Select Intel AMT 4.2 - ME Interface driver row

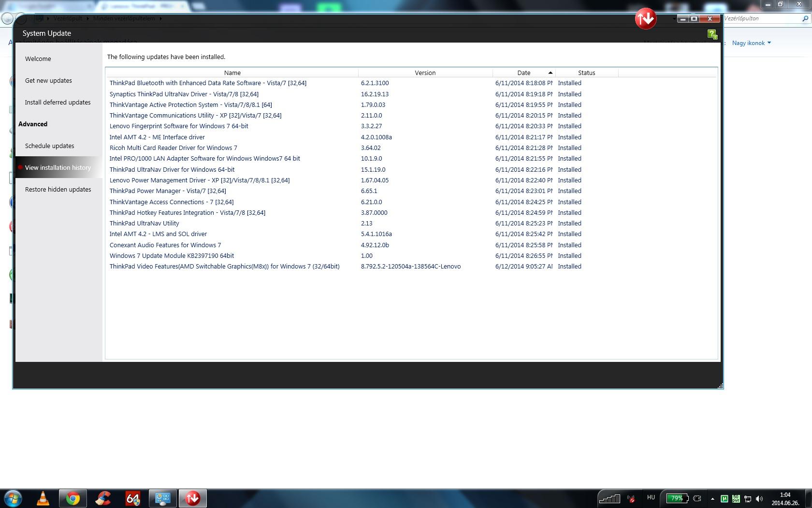tap(411, 137)
